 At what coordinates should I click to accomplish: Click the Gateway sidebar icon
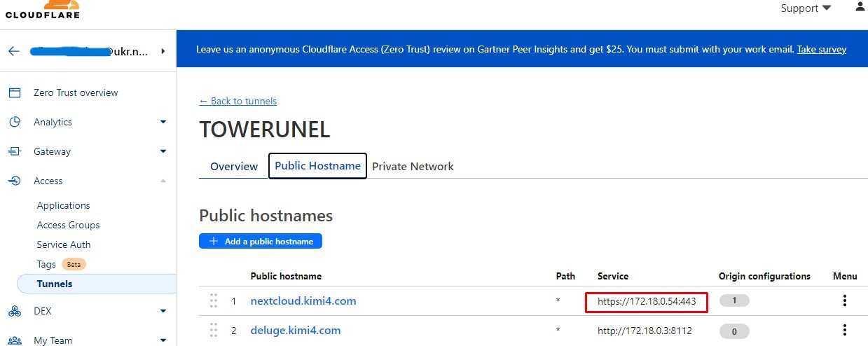coord(14,151)
